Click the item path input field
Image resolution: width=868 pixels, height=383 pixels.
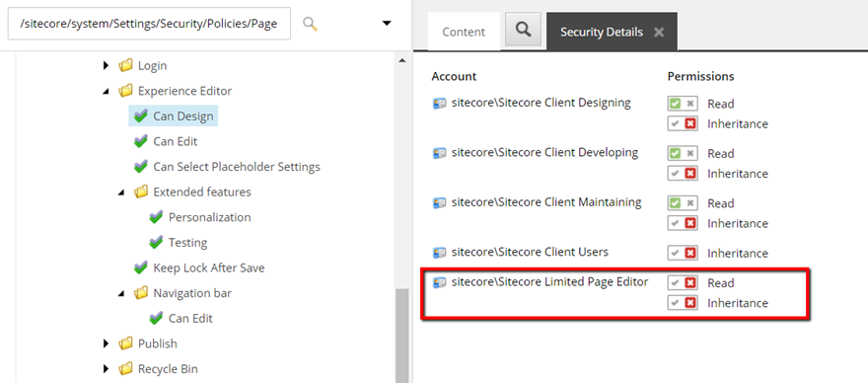(150, 24)
